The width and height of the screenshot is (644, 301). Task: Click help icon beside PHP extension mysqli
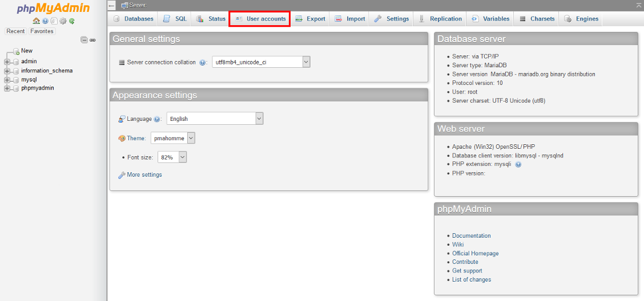(518, 164)
